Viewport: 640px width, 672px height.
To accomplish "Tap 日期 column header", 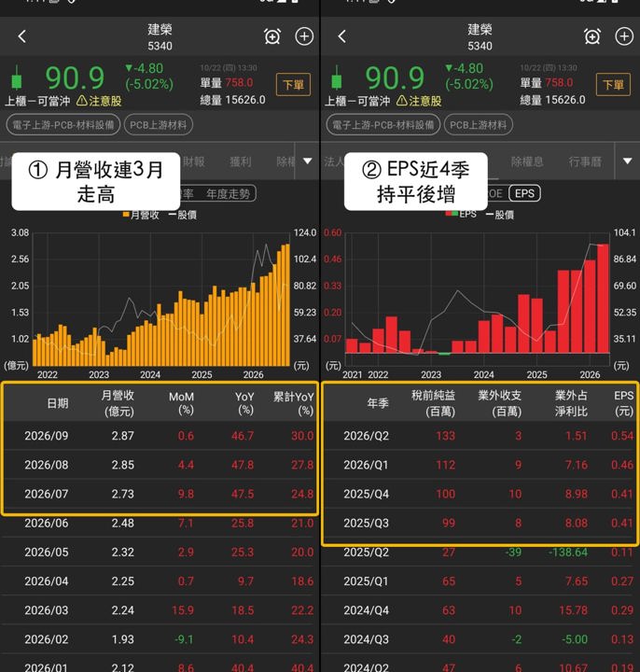I will pos(58,403).
